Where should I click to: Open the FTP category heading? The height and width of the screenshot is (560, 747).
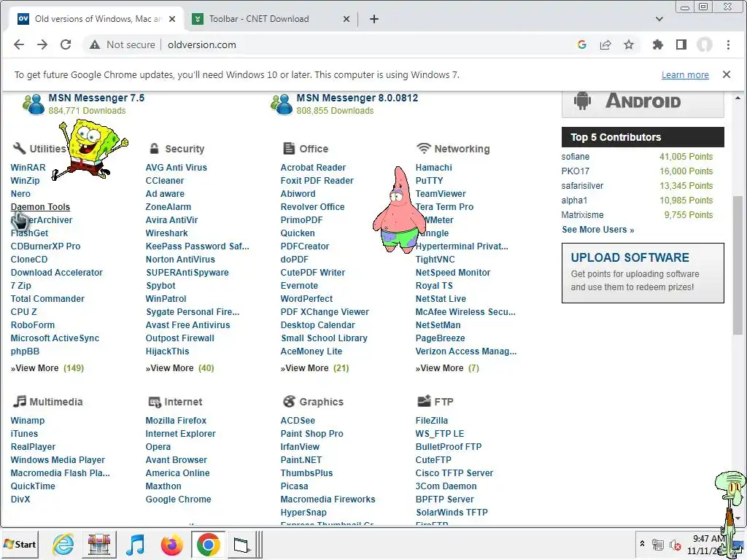point(444,402)
